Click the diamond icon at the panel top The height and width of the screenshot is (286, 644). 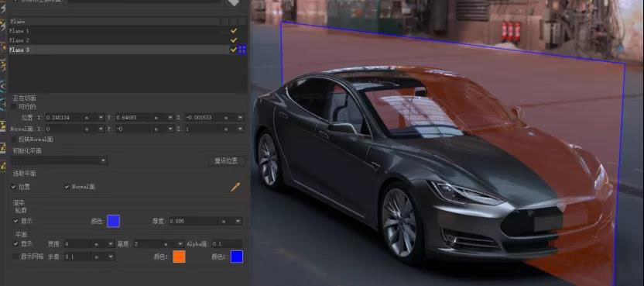(233, 2)
